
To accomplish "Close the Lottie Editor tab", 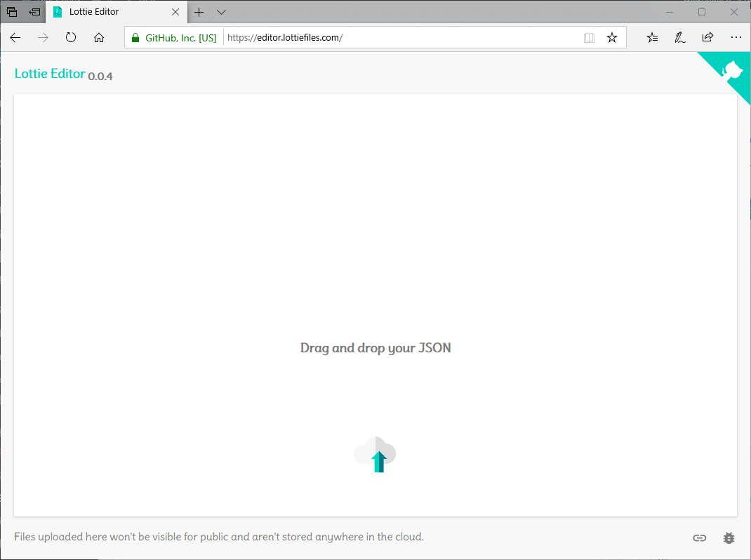I will coord(175,12).
